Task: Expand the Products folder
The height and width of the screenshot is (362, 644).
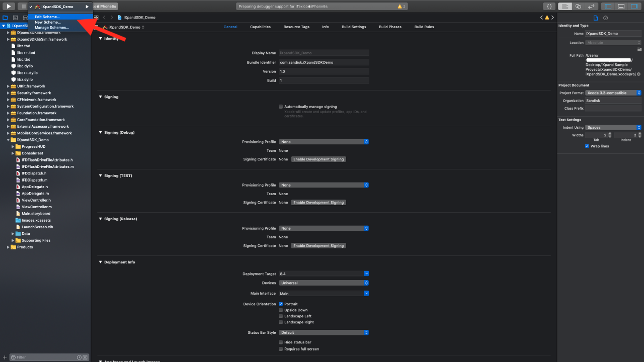Action: click(x=9, y=247)
